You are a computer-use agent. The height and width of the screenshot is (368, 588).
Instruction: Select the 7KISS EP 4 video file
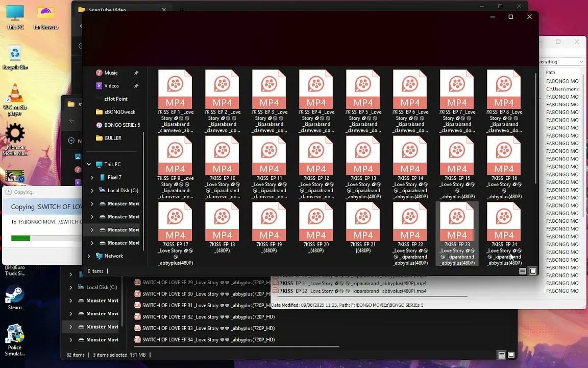[316, 101]
